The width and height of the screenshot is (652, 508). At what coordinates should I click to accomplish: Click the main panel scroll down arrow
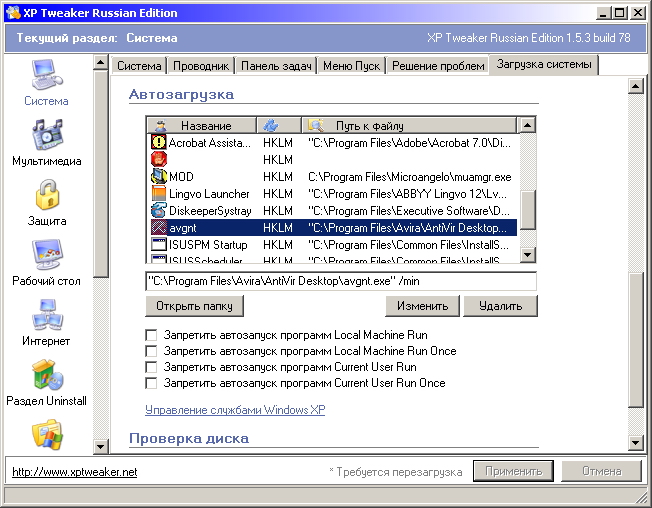click(x=636, y=443)
